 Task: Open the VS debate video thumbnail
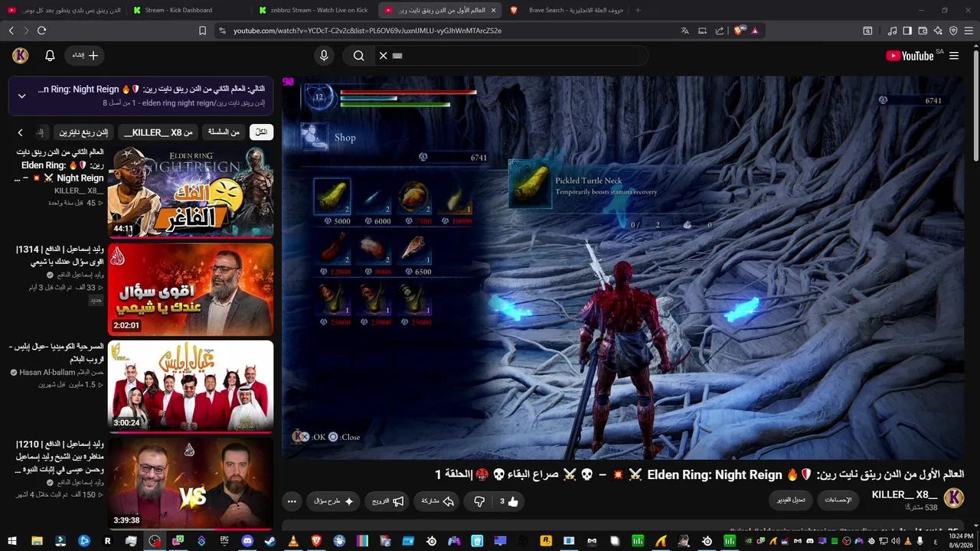191,483
